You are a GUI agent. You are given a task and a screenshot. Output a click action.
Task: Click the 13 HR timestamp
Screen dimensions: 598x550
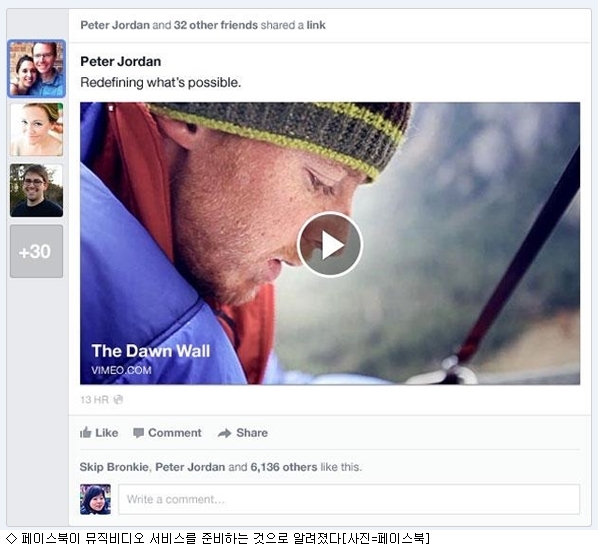[x=94, y=399]
